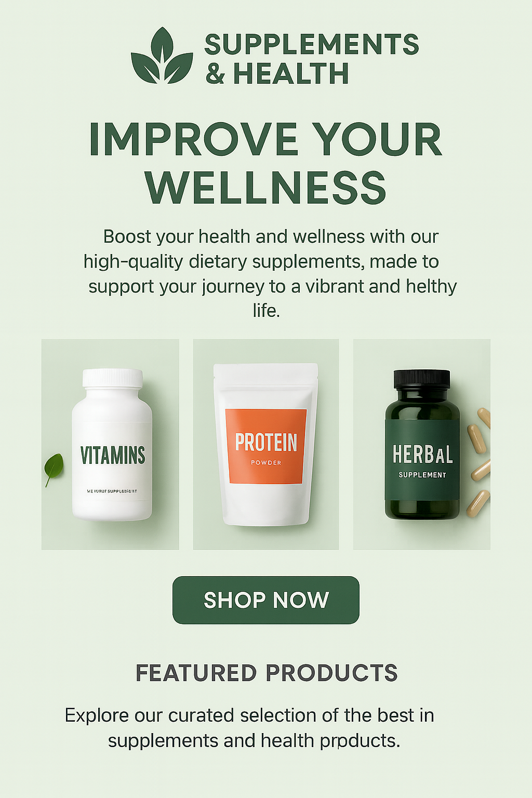This screenshot has height=798, width=532.
Task: Open the Herbal Supplement bottle image
Action: (x=422, y=444)
